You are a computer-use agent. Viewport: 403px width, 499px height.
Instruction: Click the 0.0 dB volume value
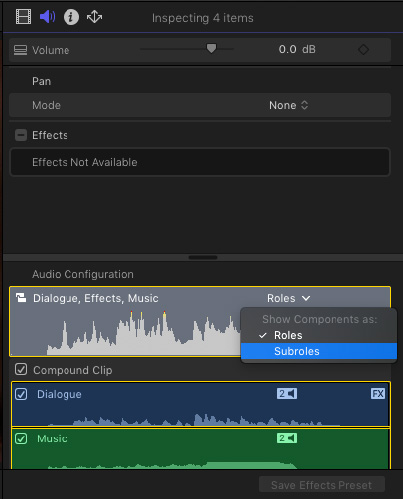[x=297, y=49]
